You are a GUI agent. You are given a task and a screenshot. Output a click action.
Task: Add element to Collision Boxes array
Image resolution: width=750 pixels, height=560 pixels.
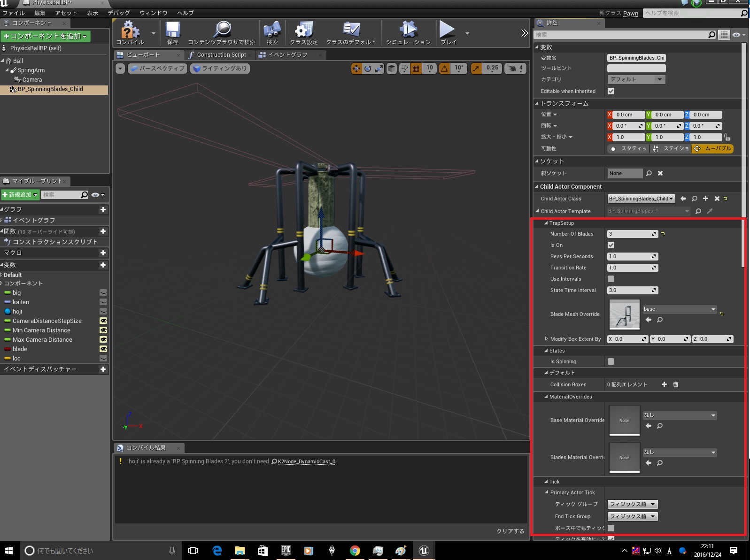(x=664, y=384)
